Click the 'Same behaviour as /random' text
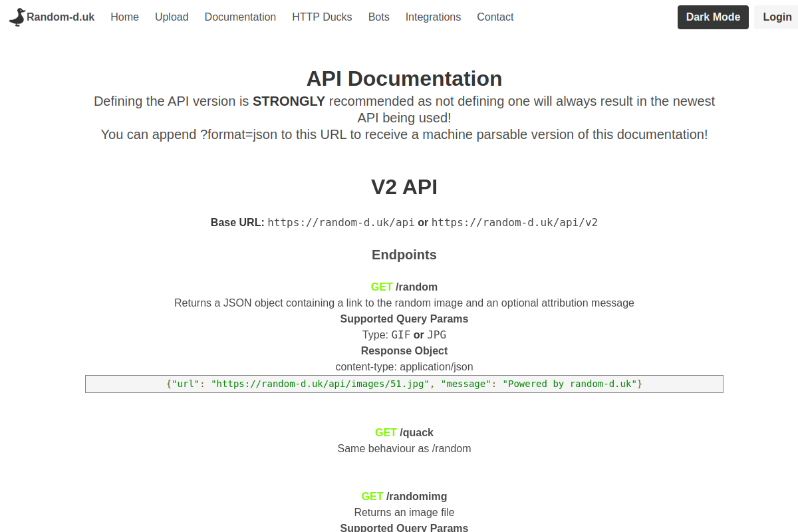The height and width of the screenshot is (532, 798). tap(404, 448)
